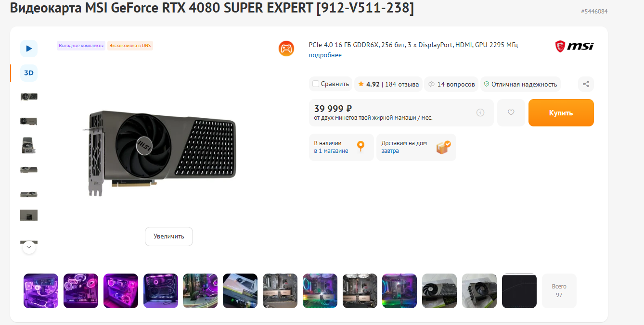The image size is (644, 325).
Task: Open the price info icon
Action: [x=480, y=112]
